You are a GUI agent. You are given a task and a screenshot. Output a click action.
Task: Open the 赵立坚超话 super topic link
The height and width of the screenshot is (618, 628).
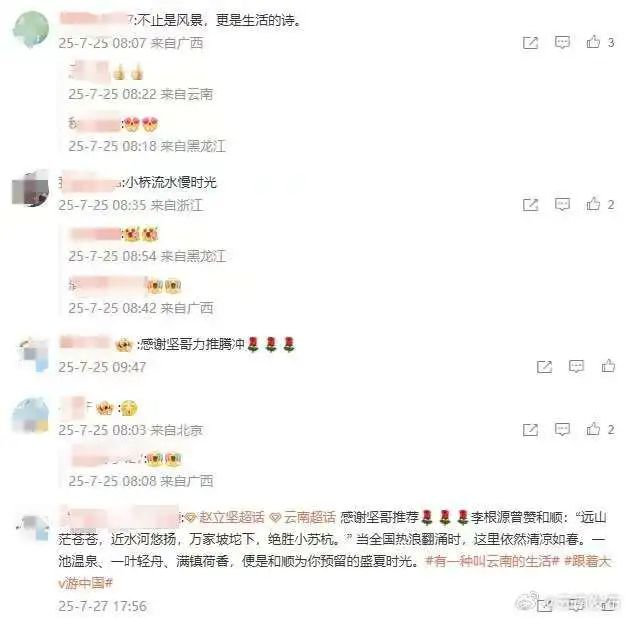click(x=225, y=517)
